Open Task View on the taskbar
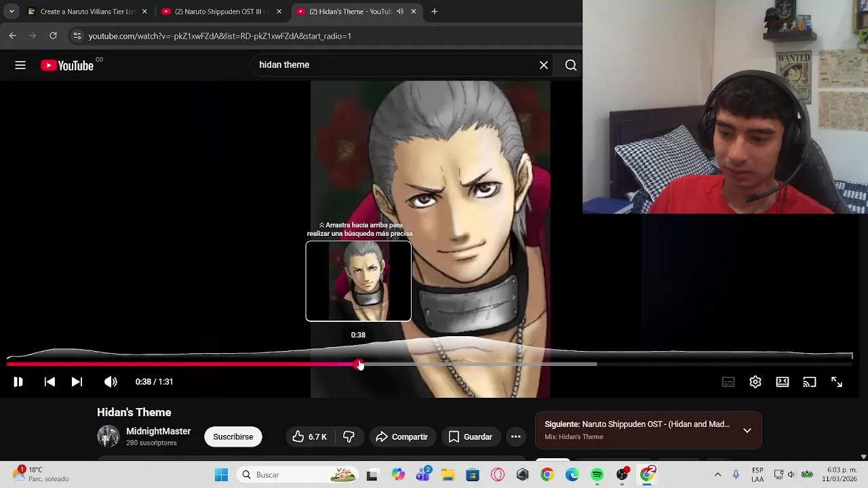The height and width of the screenshot is (488, 868). point(372,475)
